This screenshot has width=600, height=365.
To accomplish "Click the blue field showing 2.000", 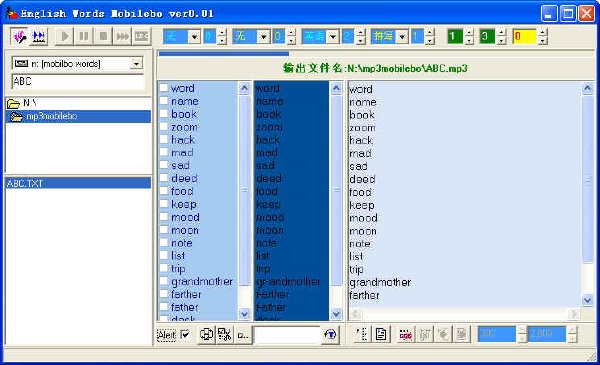I will point(546,334).
